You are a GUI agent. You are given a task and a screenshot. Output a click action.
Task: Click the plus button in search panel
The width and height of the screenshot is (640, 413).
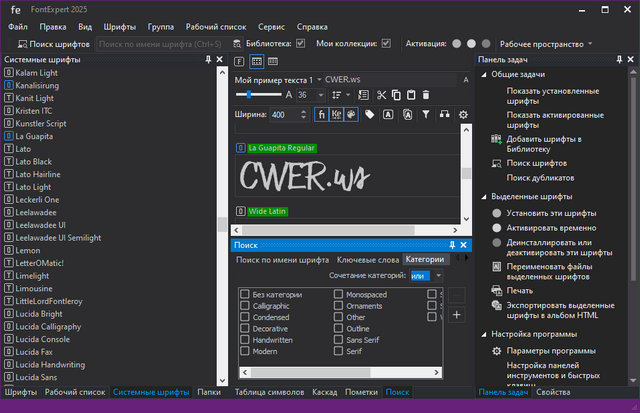[x=457, y=315]
